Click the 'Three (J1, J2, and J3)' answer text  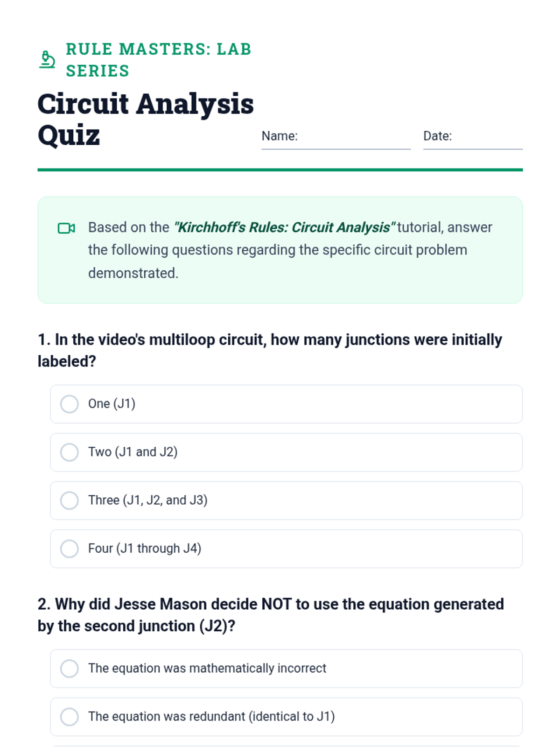[148, 500]
